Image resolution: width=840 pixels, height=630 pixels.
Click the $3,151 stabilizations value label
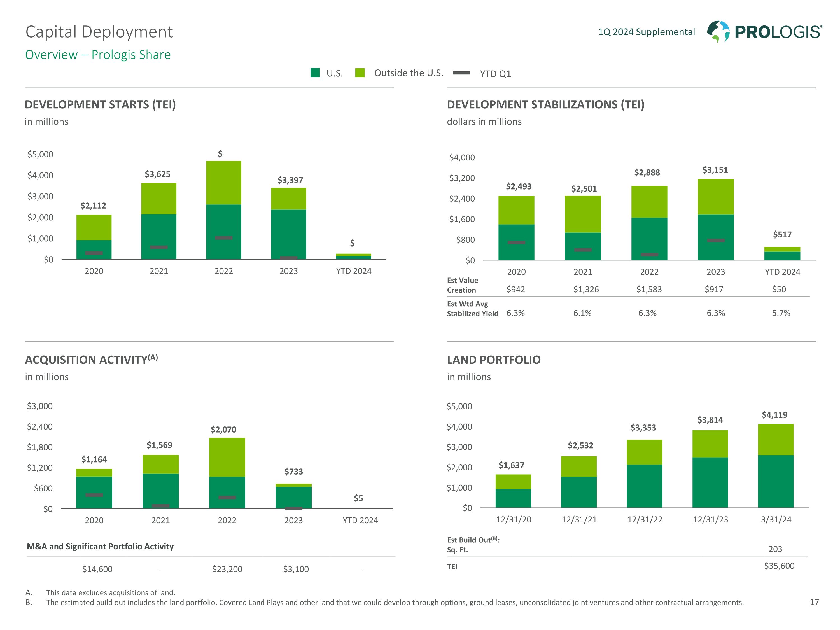click(715, 170)
